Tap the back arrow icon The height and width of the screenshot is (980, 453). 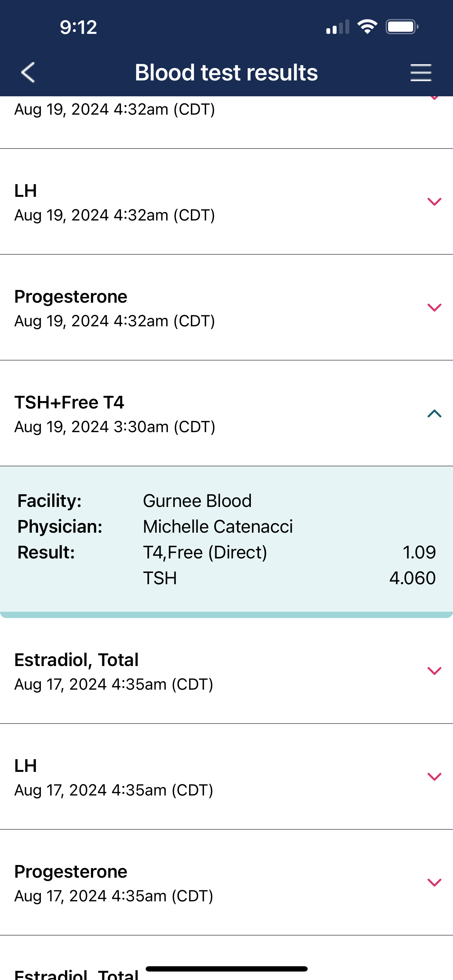tap(28, 72)
